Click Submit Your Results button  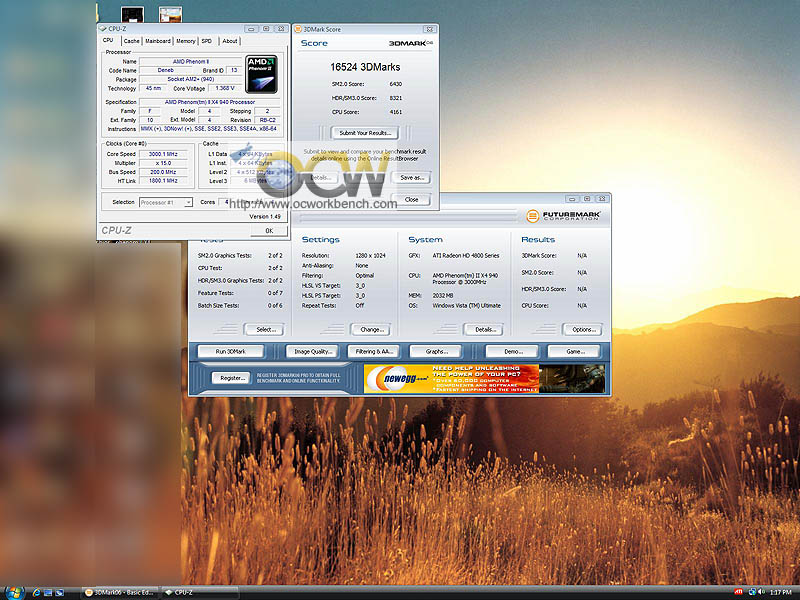click(365, 133)
